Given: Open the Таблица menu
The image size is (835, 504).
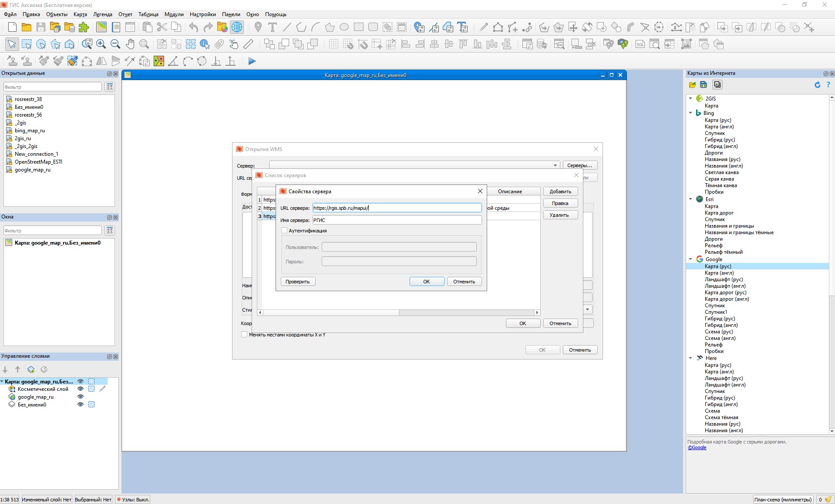Looking at the screenshot, I should (x=148, y=14).
